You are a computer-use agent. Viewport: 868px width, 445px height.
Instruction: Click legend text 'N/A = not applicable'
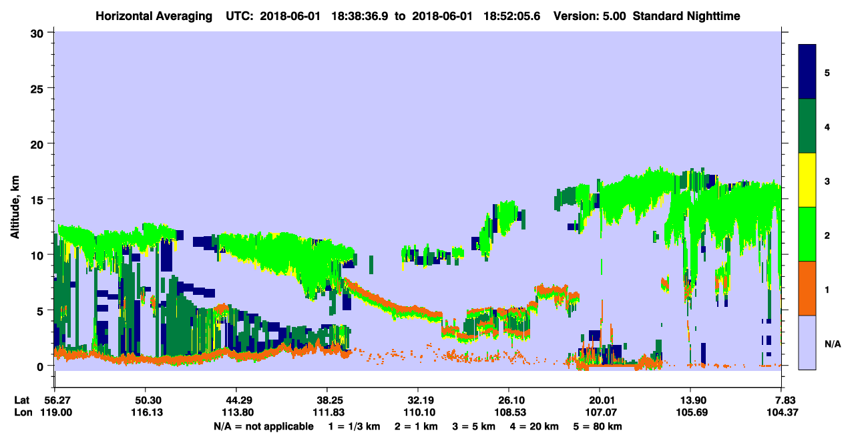[x=264, y=426]
